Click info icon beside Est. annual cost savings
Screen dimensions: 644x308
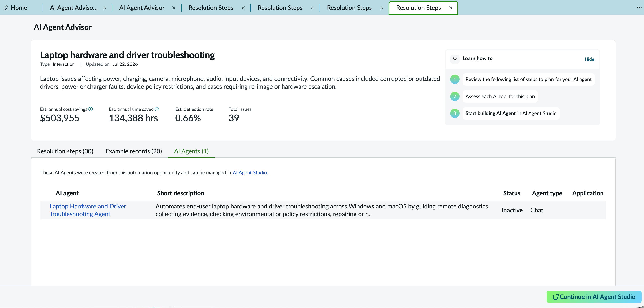pos(91,109)
